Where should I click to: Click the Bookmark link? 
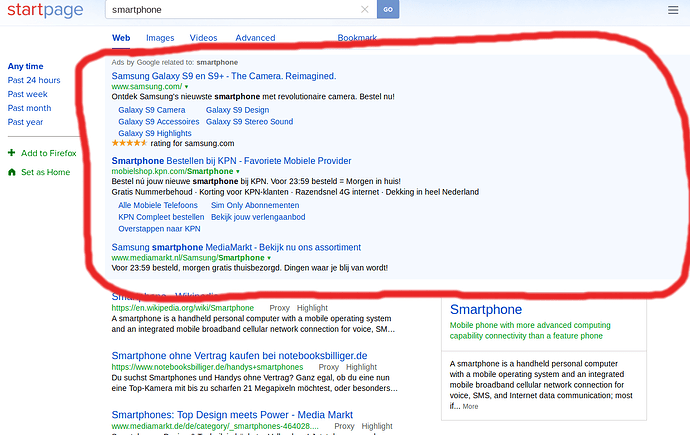(x=357, y=38)
